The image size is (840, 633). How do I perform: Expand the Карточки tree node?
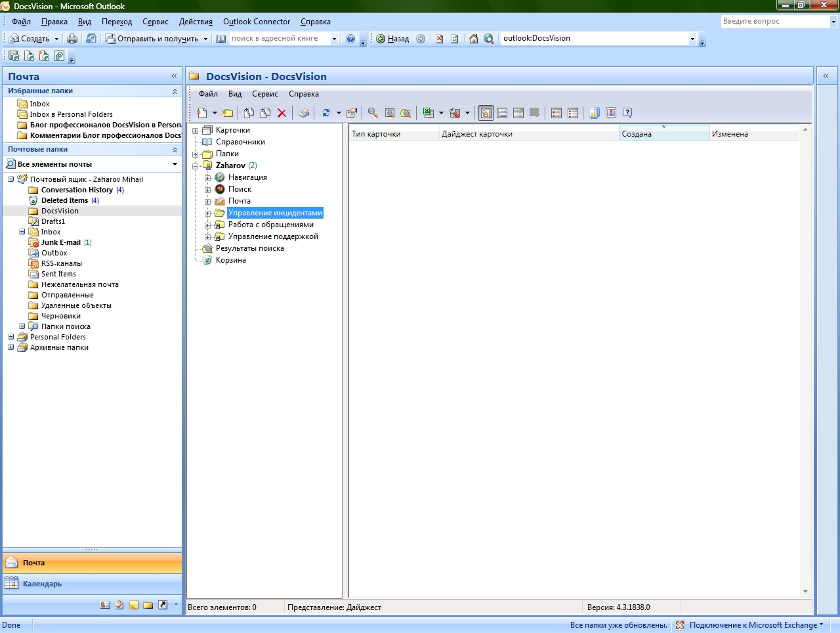coord(195,131)
